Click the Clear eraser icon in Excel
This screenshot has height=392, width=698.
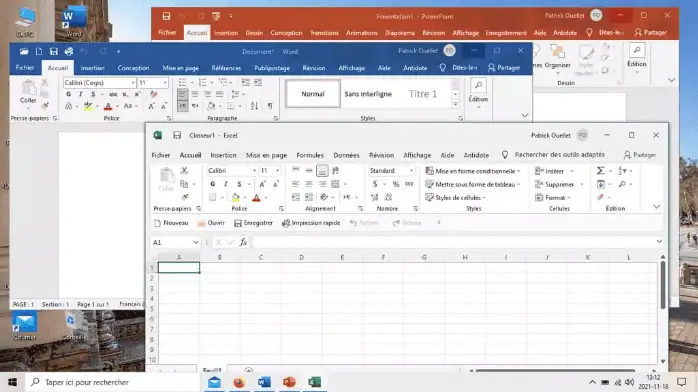point(601,197)
